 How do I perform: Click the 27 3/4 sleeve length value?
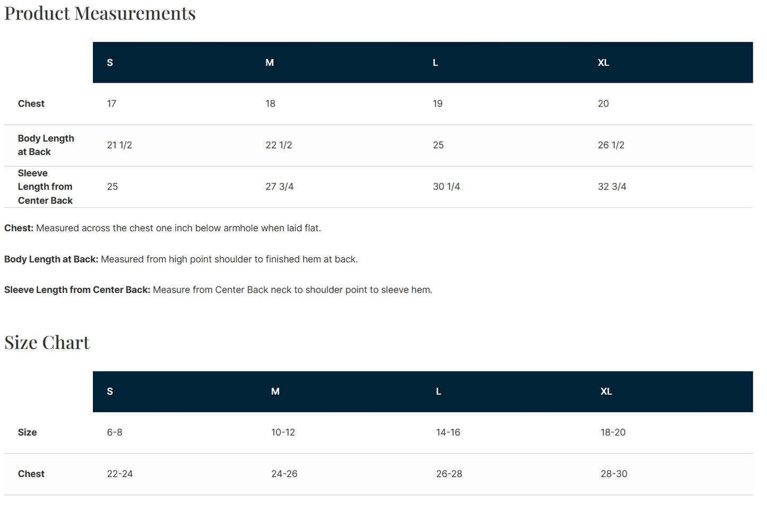[x=279, y=187]
